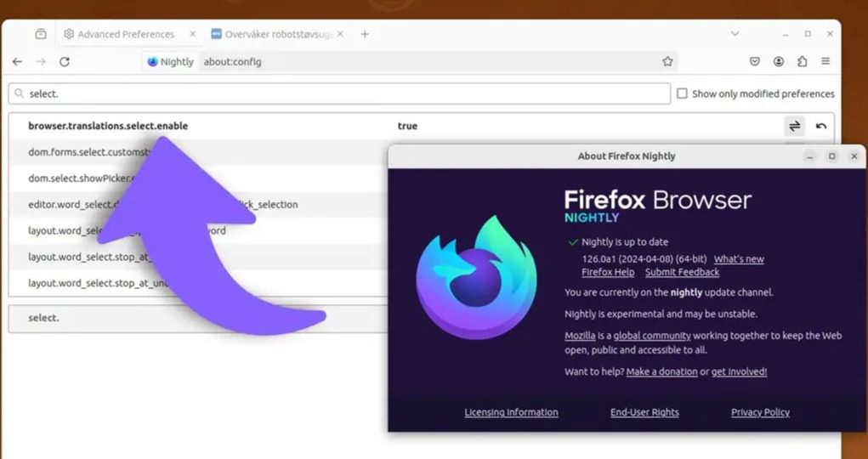Open the Mozilla link

pos(580,336)
